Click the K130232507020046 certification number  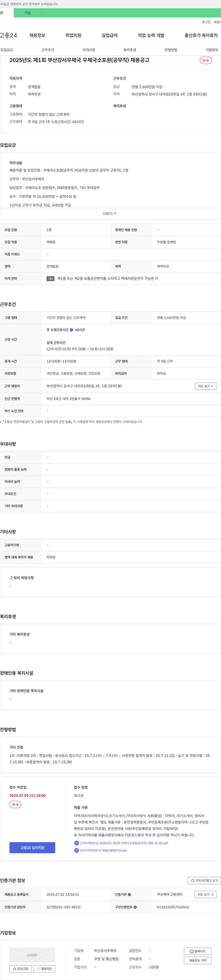click(x=173, y=907)
